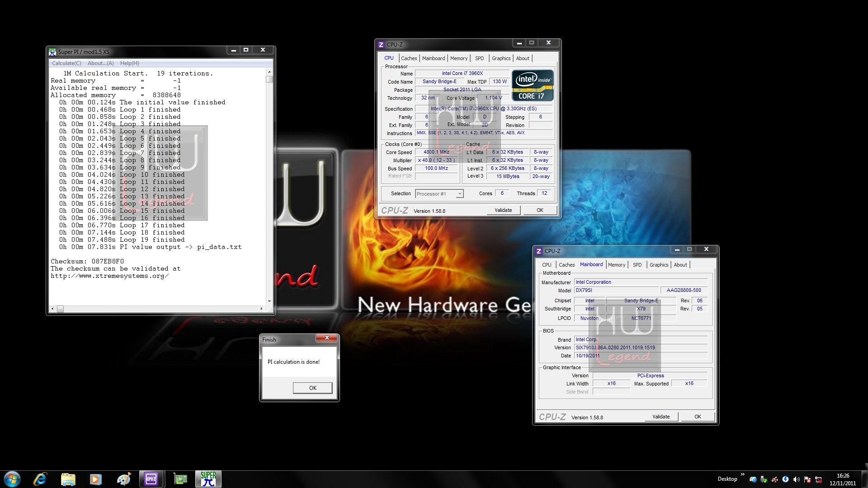Click Validate in the Mainboard CPU-Z window

tap(661, 417)
